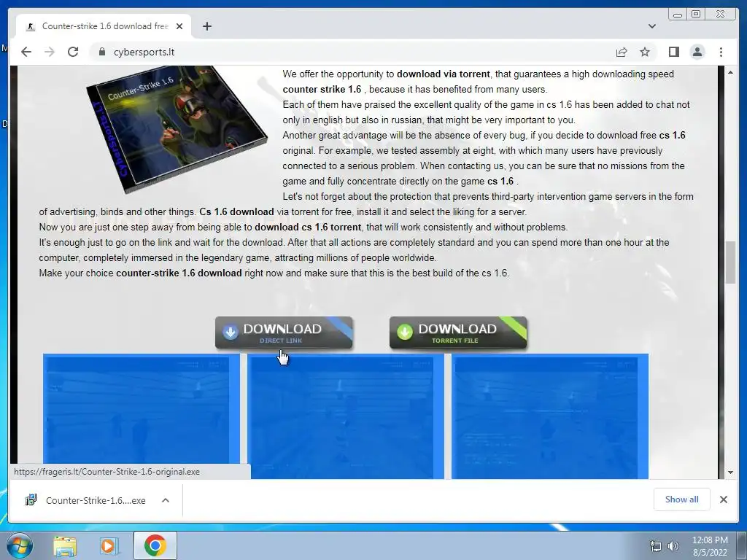
Task: Click the browser forward arrow
Action: pos(50,52)
